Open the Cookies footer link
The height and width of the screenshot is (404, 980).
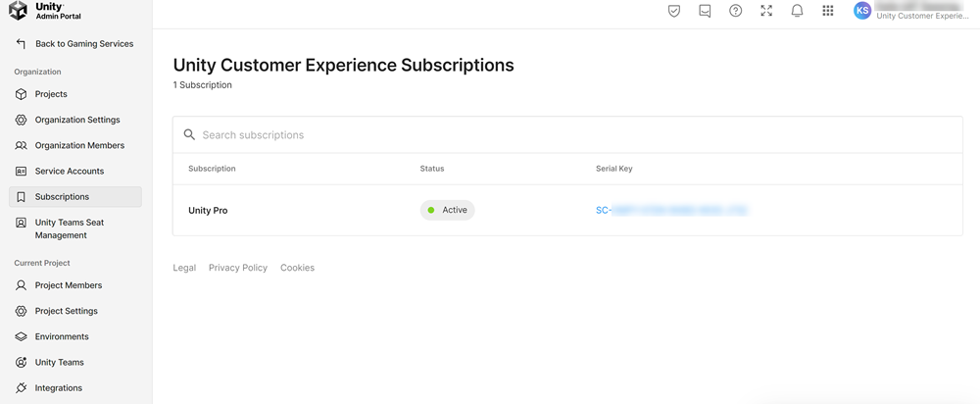(x=298, y=268)
